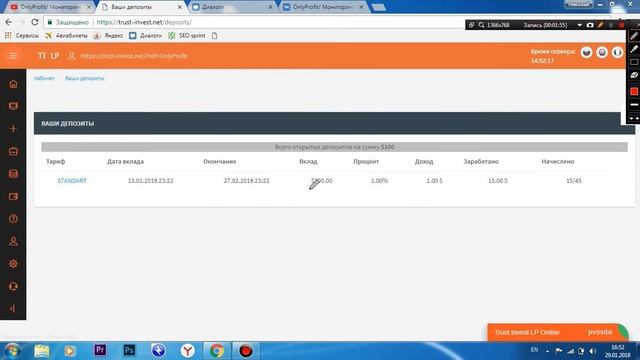The width and height of the screenshot is (640, 360).
Task: Click the plus icon in the sidebar
Action: [x=13, y=129]
